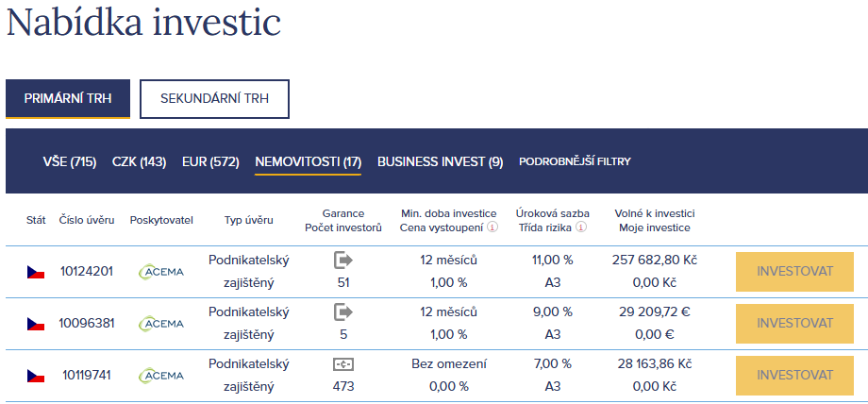Switch to the Sekundární trh tab
The image size is (868, 404).
coord(214,99)
